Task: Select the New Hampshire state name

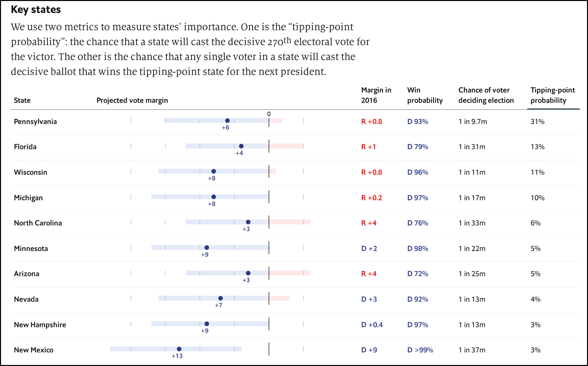Action: point(40,325)
